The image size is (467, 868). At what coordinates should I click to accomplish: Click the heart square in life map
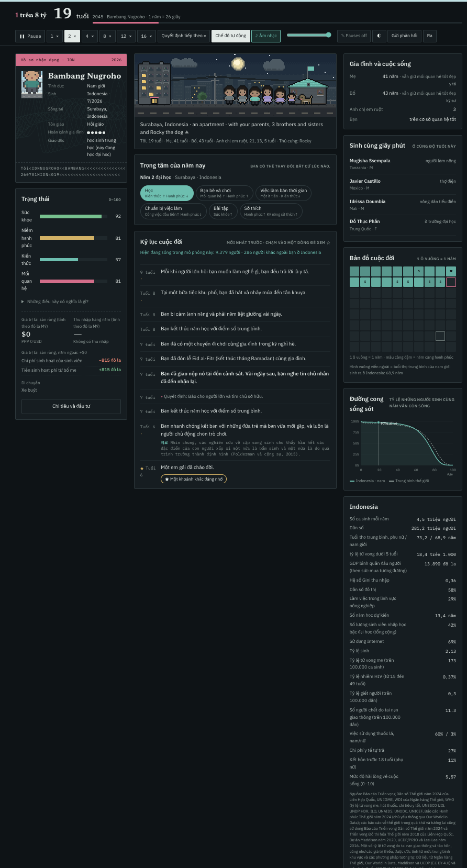click(x=451, y=271)
